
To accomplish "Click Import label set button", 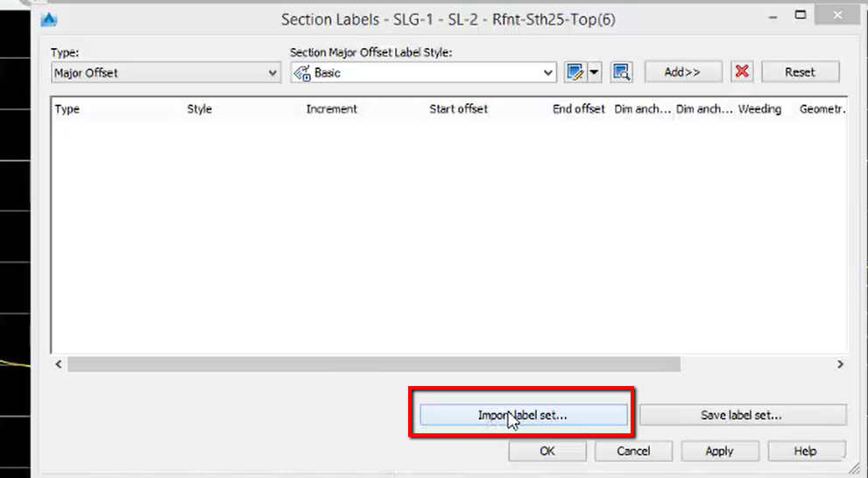I will coord(523,415).
